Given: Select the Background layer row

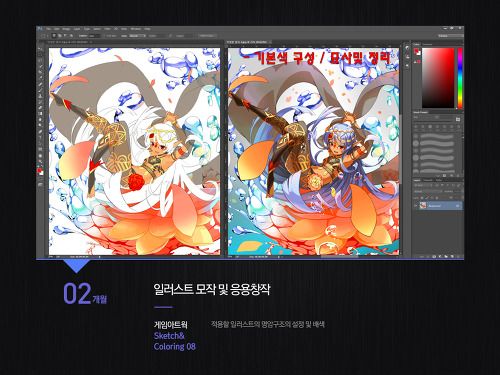Looking at the screenshot, I should click(438, 206).
